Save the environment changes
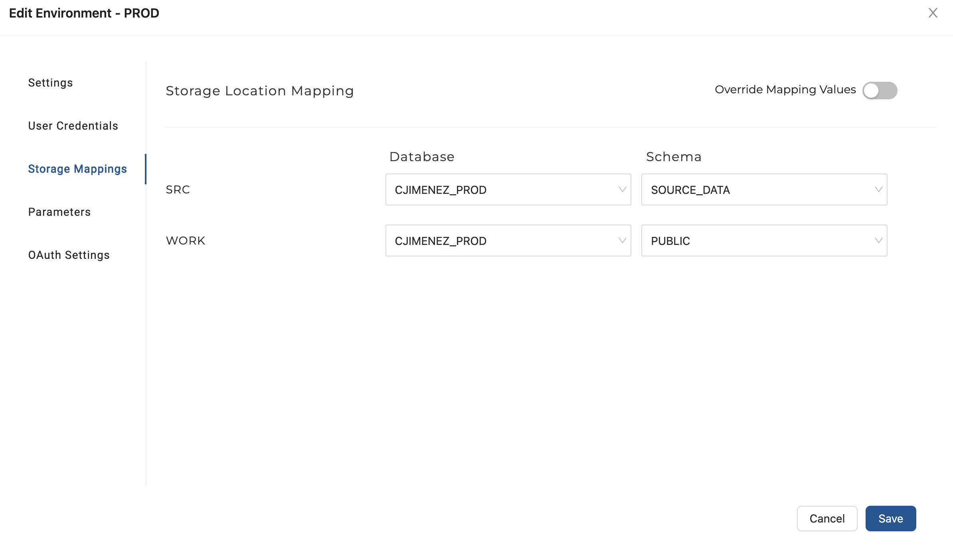This screenshot has width=953, height=560. click(890, 519)
